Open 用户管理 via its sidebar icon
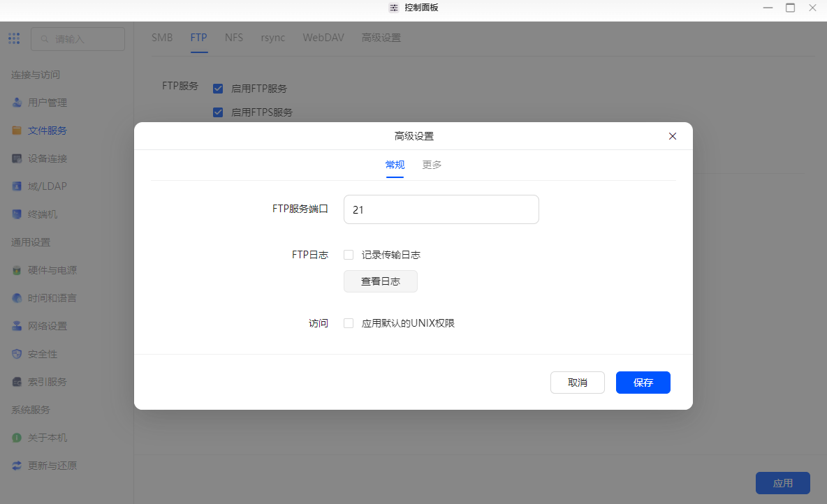827x504 pixels. click(17, 103)
